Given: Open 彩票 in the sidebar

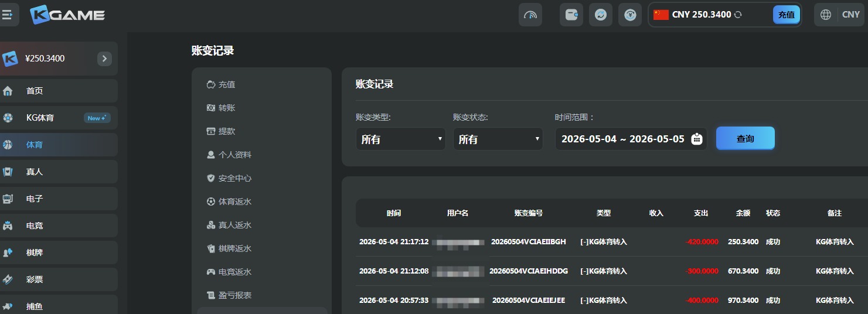Looking at the screenshot, I should pos(59,279).
